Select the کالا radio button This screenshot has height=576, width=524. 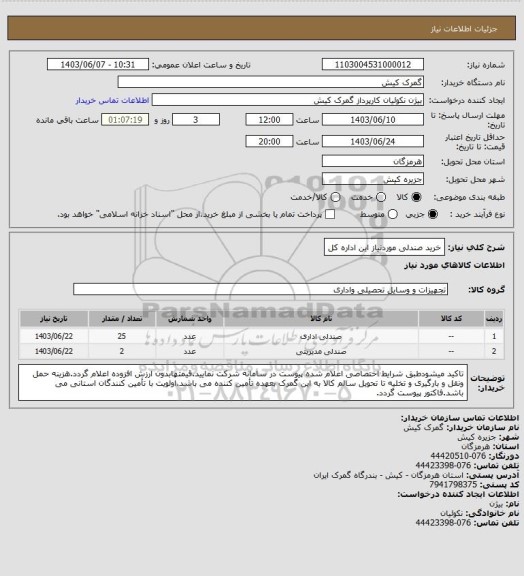tap(416, 197)
